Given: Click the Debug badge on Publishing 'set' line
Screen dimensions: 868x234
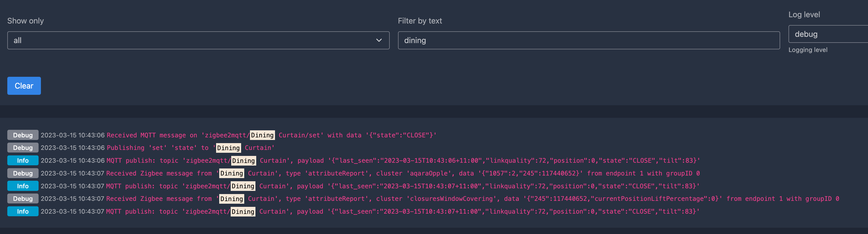Looking at the screenshot, I should pyautogui.click(x=23, y=148).
